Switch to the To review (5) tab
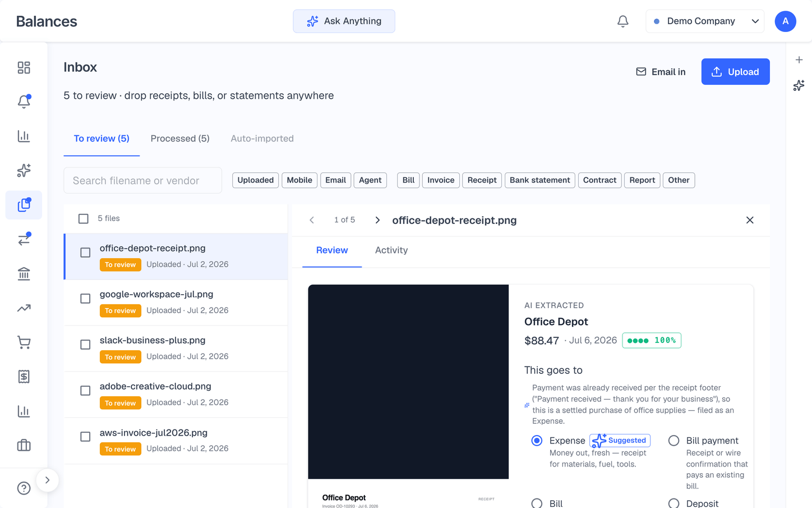The image size is (812, 508). [101, 139]
